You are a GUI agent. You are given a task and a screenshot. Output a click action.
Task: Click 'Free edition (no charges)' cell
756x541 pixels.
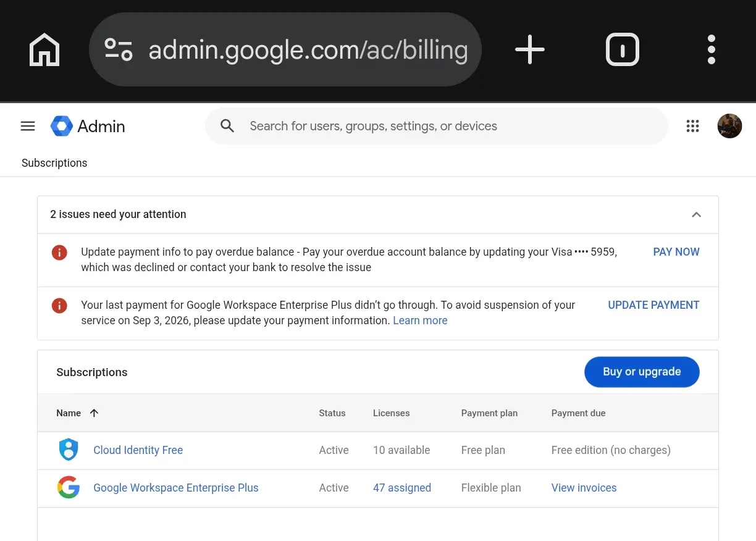611,450
